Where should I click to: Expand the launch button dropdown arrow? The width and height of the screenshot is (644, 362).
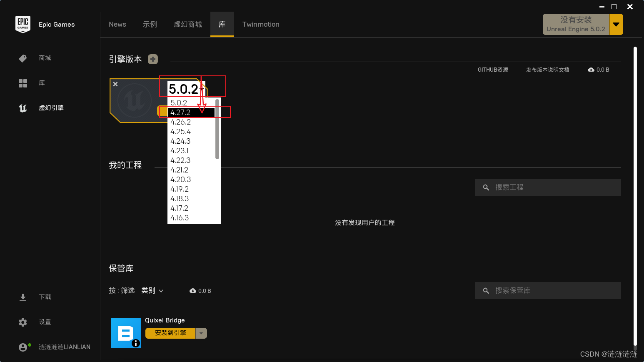(616, 24)
